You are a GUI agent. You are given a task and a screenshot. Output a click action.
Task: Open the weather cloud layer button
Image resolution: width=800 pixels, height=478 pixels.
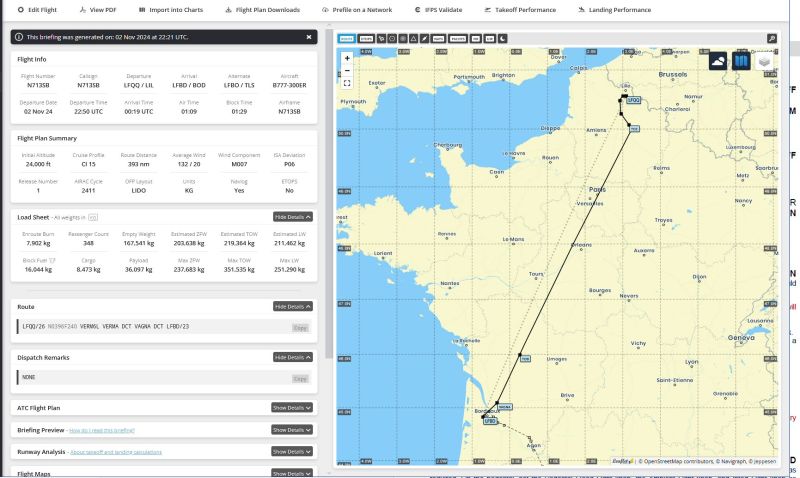[x=718, y=61]
